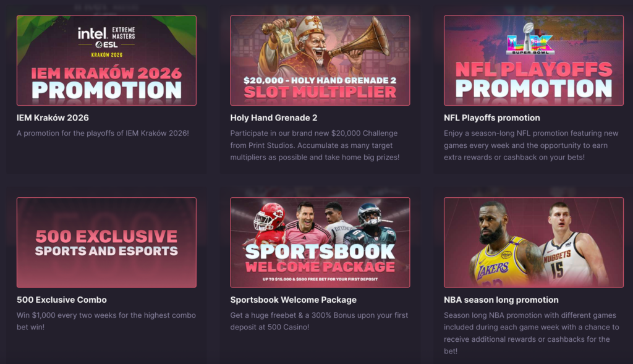The image size is (633, 364).
Task: Open the NBA Lakers and Nuggets players banner
Action: coord(533,242)
